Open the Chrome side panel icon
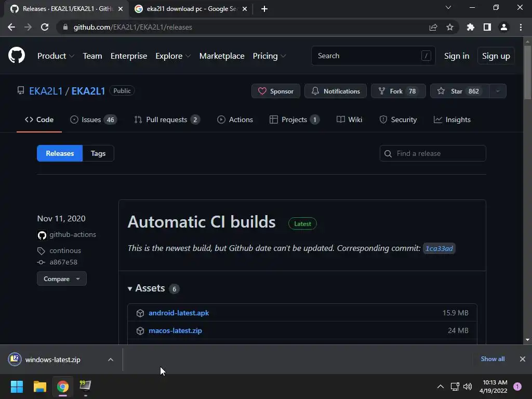The image size is (532, 399). click(487, 27)
